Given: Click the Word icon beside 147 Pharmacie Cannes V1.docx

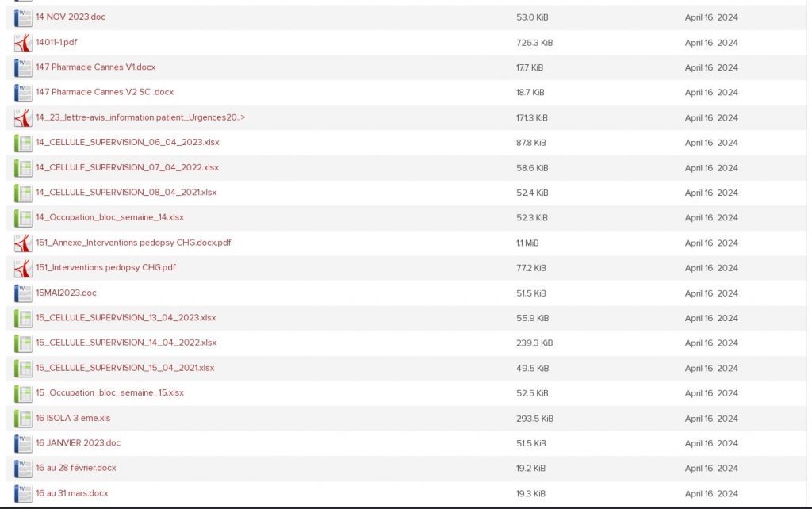Looking at the screenshot, I should click(x=23, y=67).
